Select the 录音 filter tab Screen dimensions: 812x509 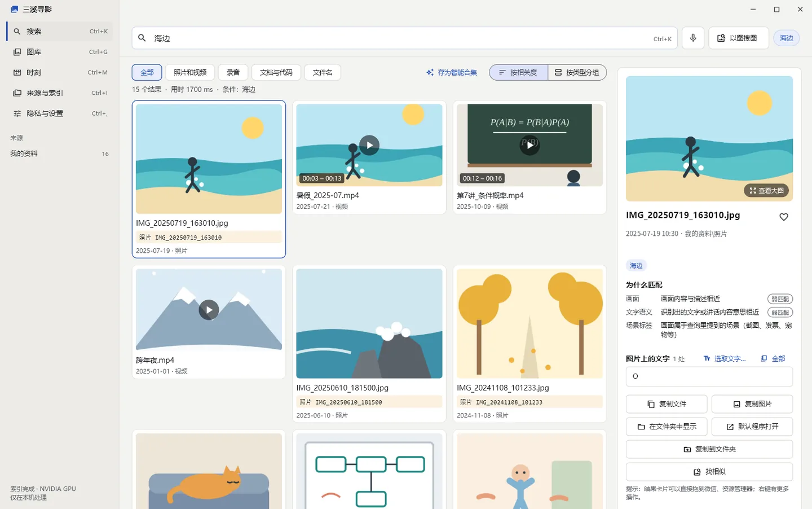click(233, 72)
